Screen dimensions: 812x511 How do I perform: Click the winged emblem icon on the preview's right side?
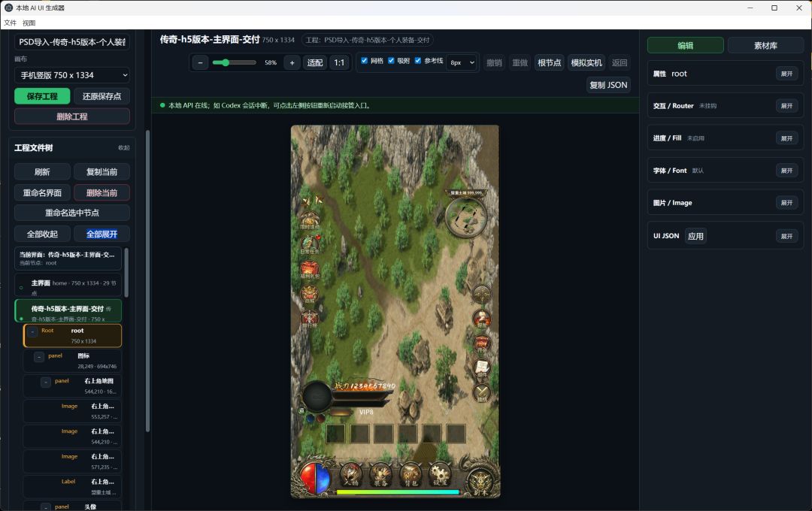(x=482, y=295)
